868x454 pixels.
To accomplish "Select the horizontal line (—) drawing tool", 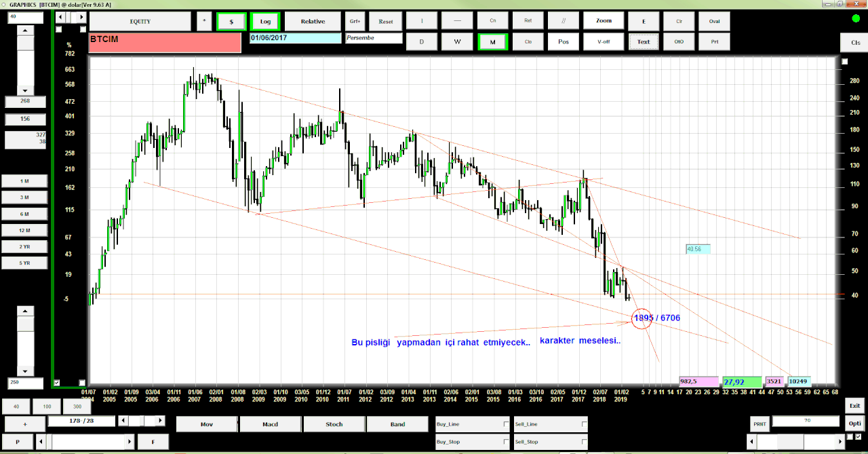I will coord(457,21).
